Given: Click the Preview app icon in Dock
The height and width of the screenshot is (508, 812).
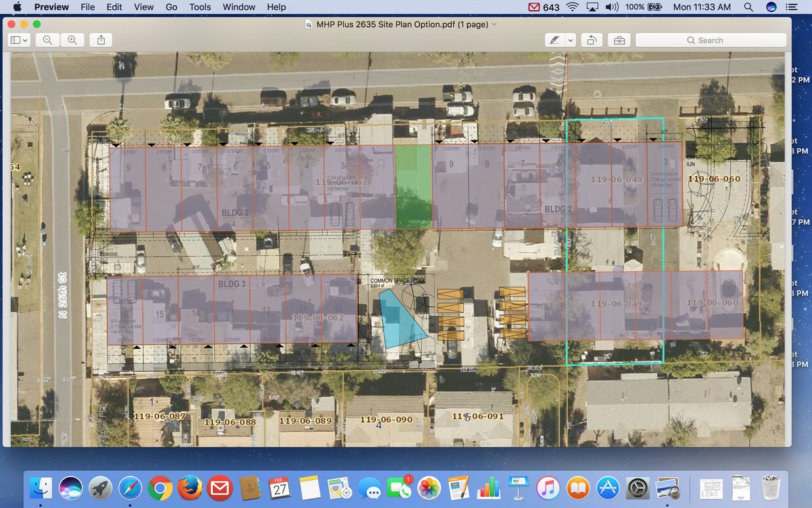Looking at the screenshot, I should pos(668,488).
